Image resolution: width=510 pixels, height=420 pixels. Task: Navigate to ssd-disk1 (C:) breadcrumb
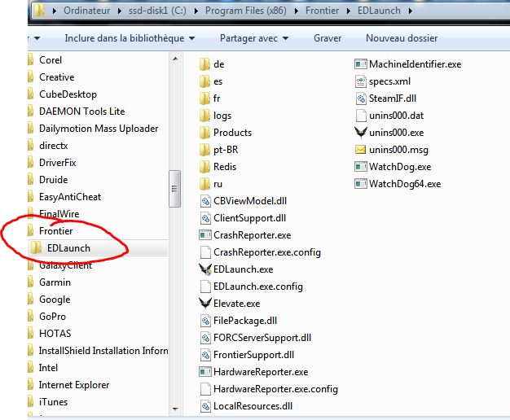click(157, 11)
